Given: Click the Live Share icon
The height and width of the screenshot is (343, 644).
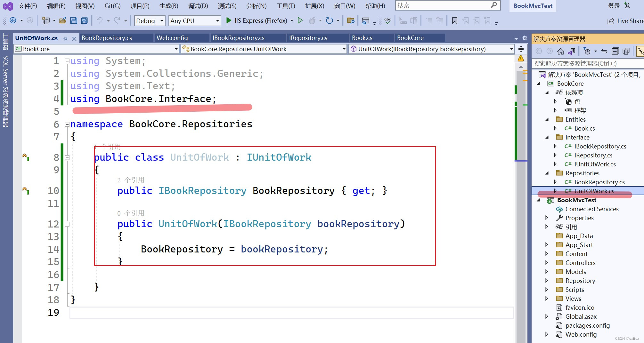Looking at the screenshot, I should tap(611, 21).
